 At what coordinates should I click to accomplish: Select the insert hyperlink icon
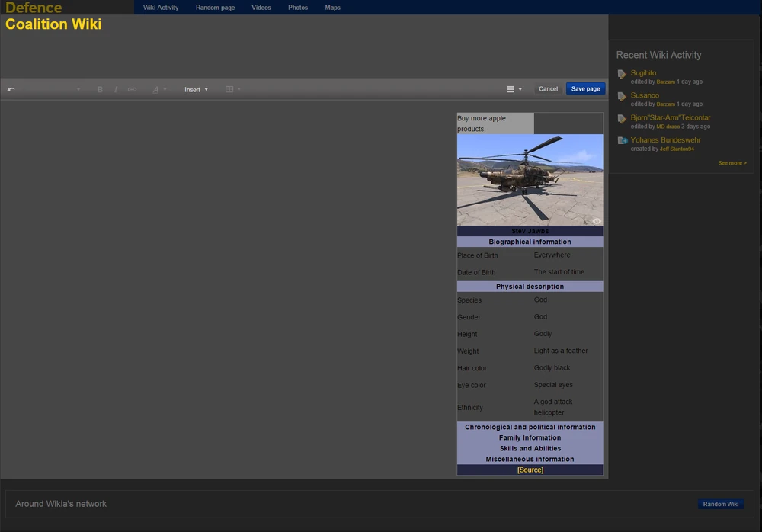(131, 89)
